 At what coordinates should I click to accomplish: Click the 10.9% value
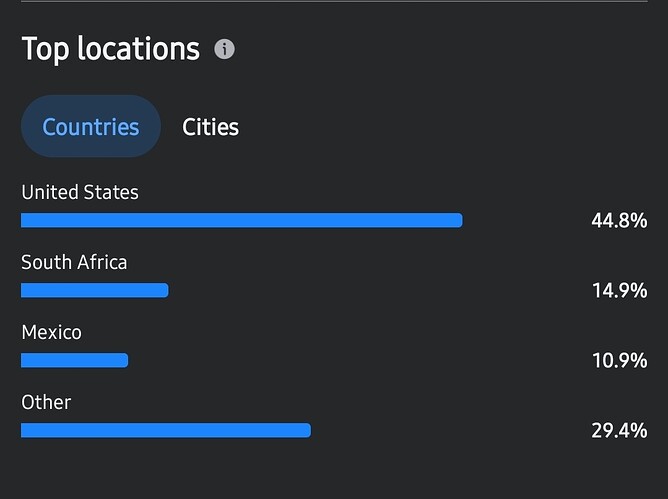pos(619,360)
